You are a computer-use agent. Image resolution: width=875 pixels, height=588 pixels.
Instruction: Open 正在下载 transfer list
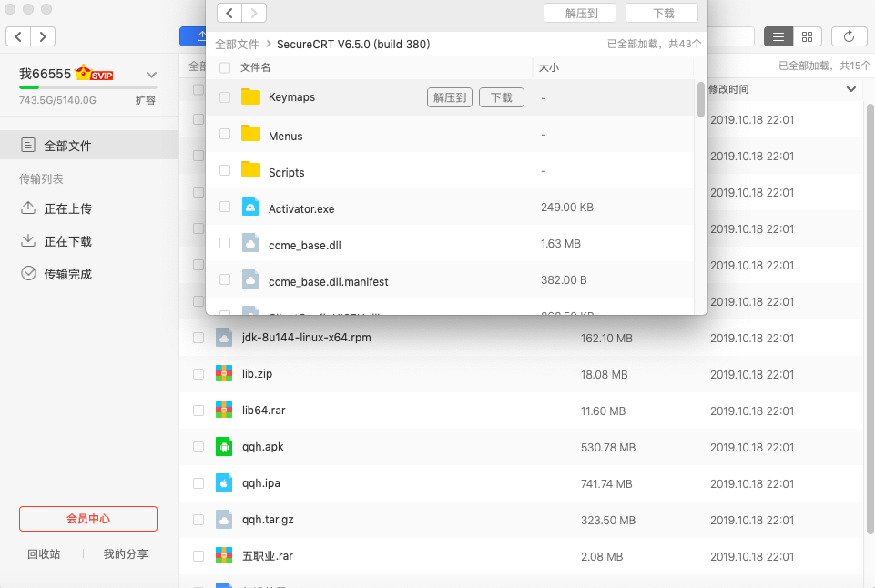(x=56, y=241)
